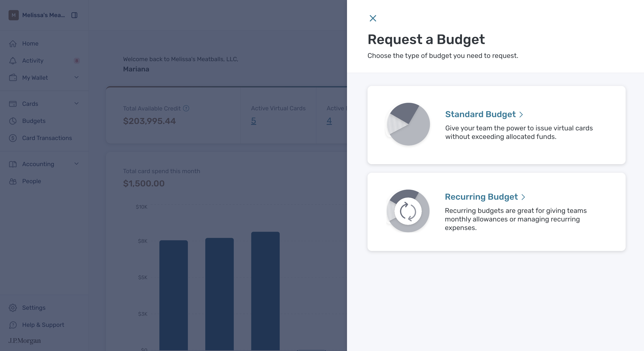Expand the Accounting section chevron
Image resolution: width=644 pixels, height=351 pixels.
(76, 164)
